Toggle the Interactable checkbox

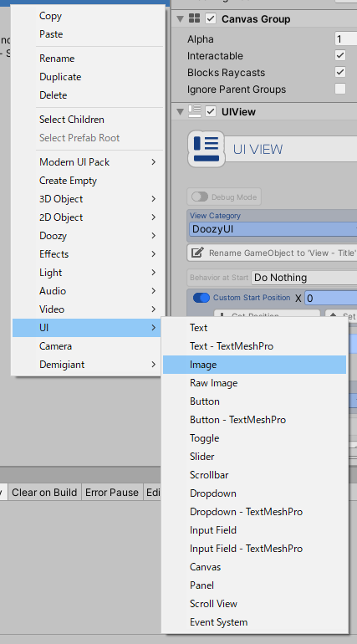pyautogui.click(x=340, y=55)
